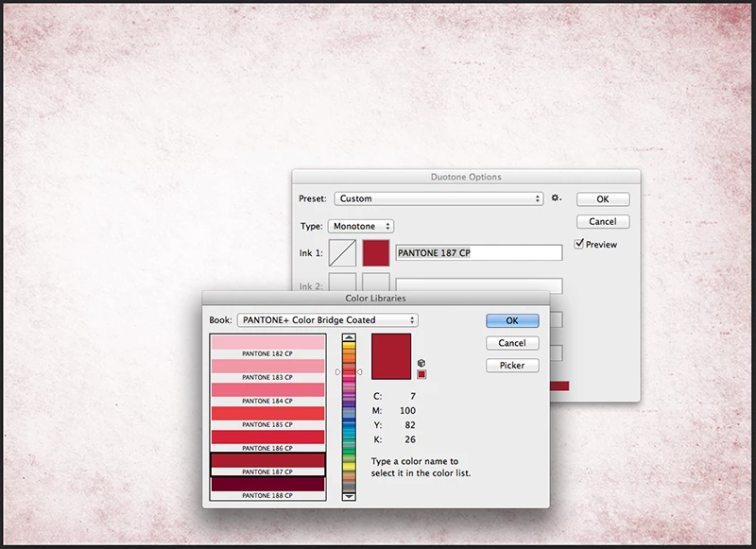Click the red gradient bar in Duotone Options
This screenshot has width=756, height=549.
point(559,386)
